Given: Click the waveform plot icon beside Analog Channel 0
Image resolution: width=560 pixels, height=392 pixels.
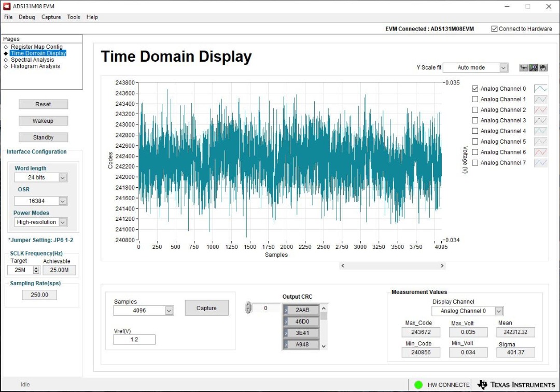Looking at the screenshot, I should coord(539,88).
